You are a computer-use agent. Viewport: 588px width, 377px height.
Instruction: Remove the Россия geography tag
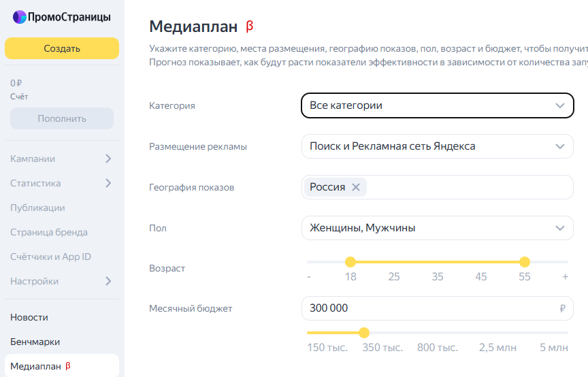tap(356, 187)
